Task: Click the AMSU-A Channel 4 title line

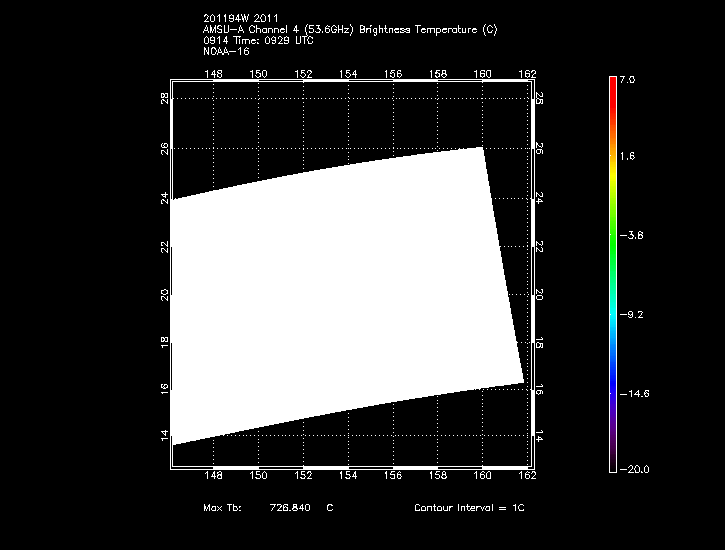Action: (x=349, y=30)
